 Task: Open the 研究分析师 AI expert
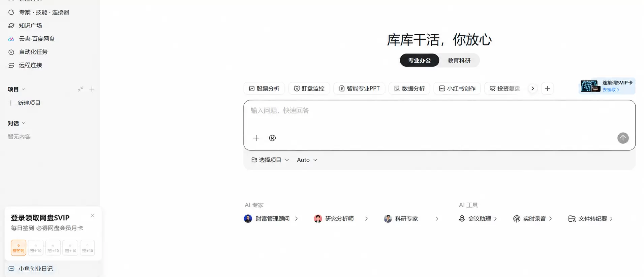(x=341, y=219)
